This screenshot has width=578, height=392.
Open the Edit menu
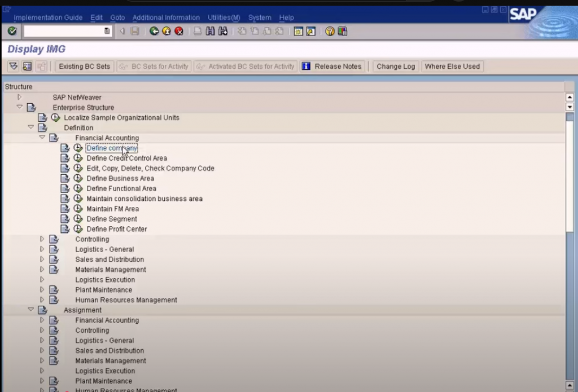[x=97, y=17]
